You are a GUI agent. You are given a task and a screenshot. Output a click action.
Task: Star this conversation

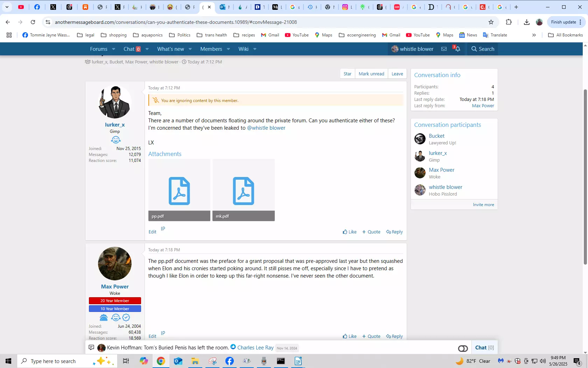pos(347,74)
